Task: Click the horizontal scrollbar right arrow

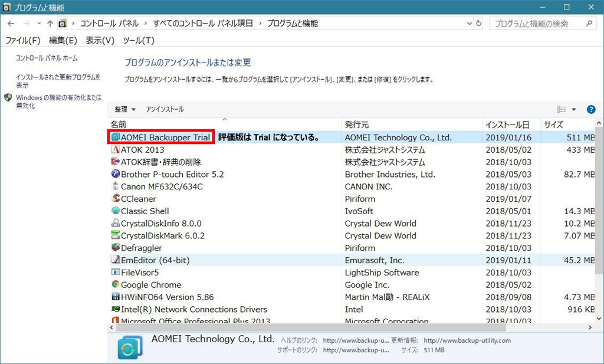Action: (590, 327)
